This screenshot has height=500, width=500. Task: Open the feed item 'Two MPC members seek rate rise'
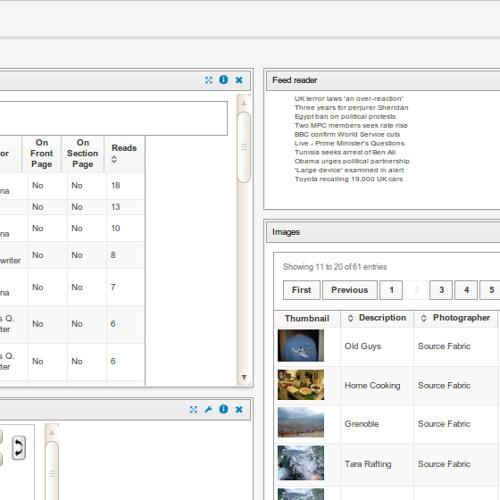coord(351,126)
